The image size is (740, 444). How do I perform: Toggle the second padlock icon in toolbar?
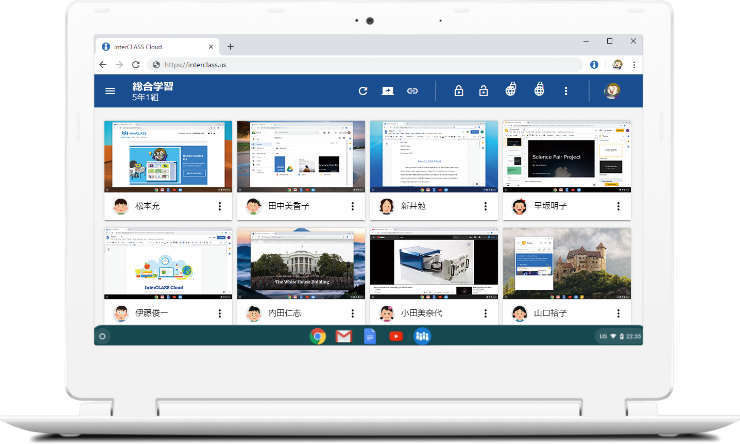tap(483, 91)
